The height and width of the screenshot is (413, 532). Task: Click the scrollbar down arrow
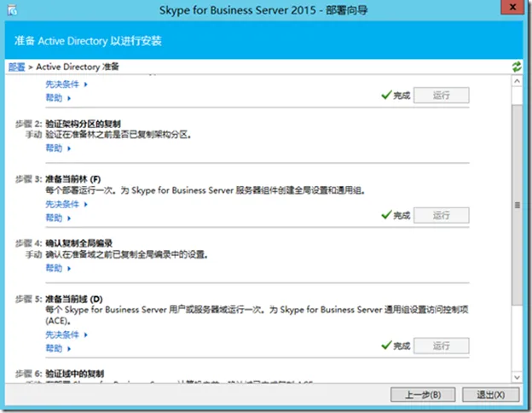click(517, 377)
